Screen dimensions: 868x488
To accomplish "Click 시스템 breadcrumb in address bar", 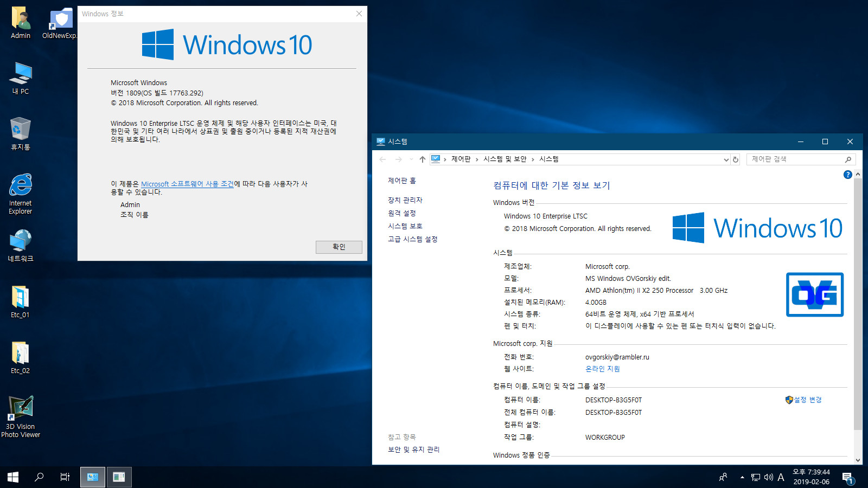I will (549, 159).
